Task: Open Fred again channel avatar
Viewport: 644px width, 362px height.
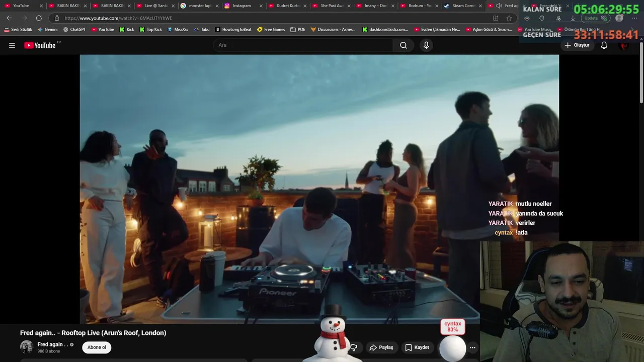Action: click(27, 347)
